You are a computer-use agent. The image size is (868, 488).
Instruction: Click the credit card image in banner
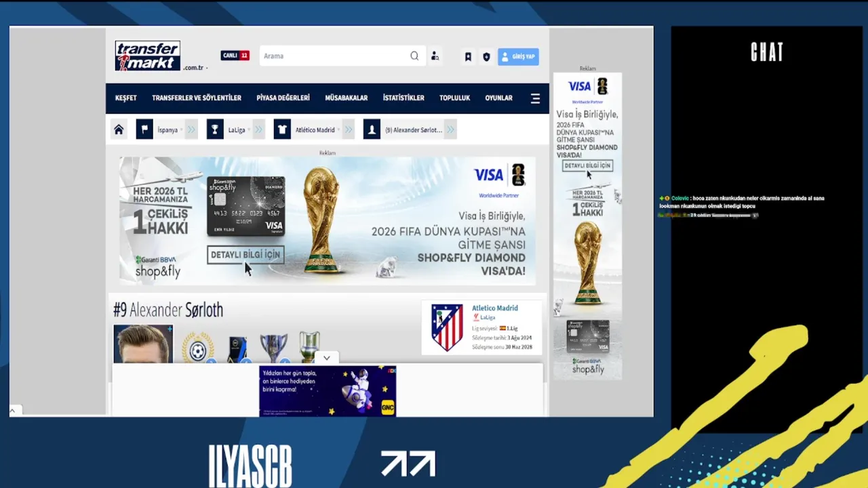click(x=245, y=206)
